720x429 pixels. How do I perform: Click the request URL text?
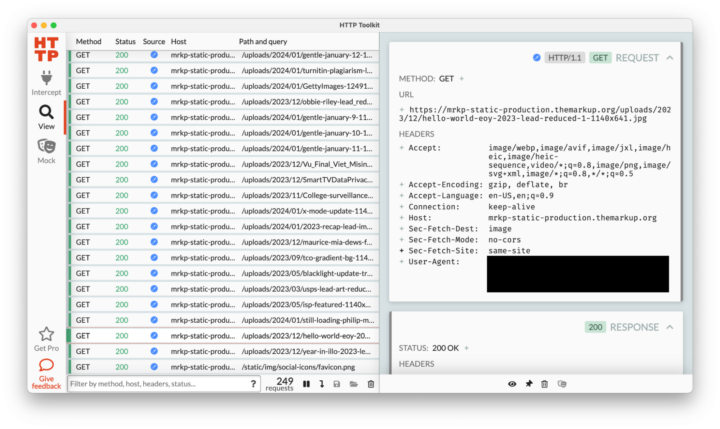(x=535, y=114)
